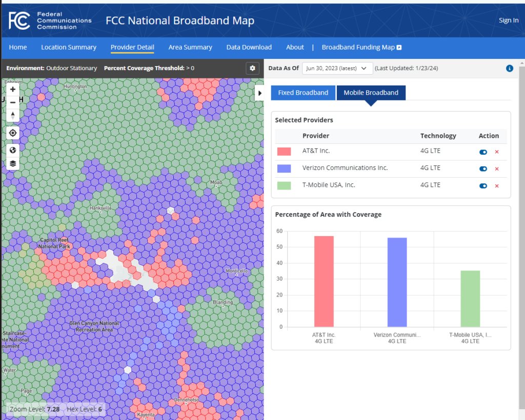Open map settings gear icon
525x420 pixels.
coord(252,68)
